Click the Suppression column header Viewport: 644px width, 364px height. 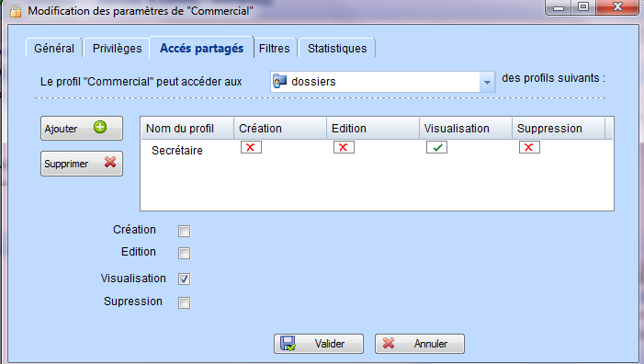coord(559,128)
